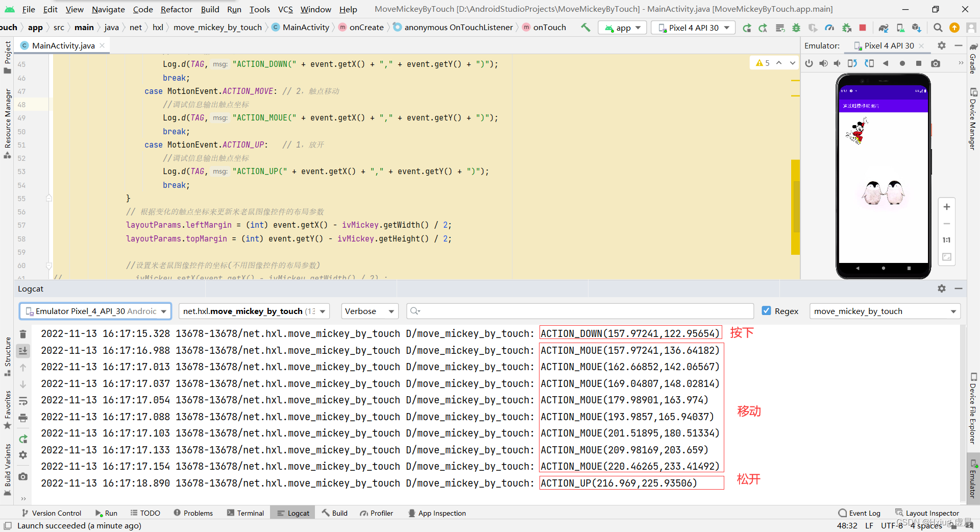
Task: Click the Search Everywhere magnifier icon
Action: pos(938,28)
